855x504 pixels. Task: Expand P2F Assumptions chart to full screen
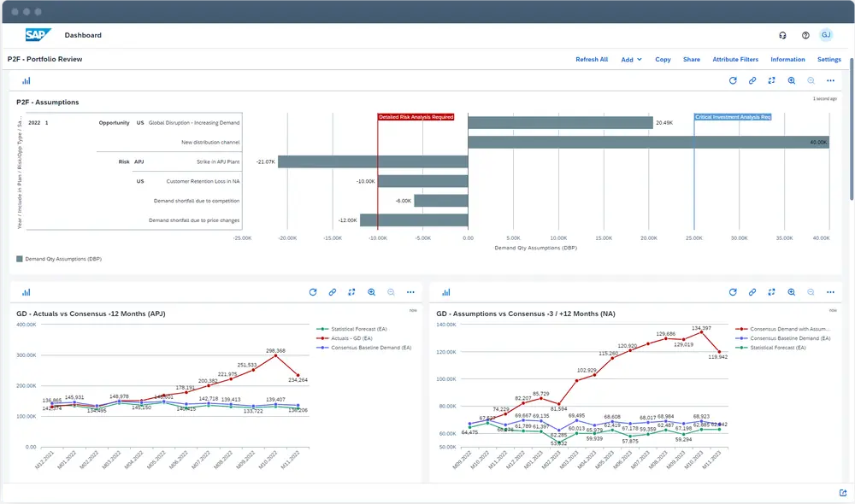[771, 80]
